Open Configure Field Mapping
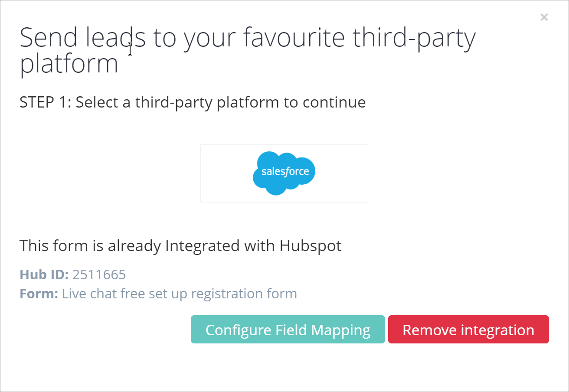Screen dimensions: 569x392 (288, 330)
